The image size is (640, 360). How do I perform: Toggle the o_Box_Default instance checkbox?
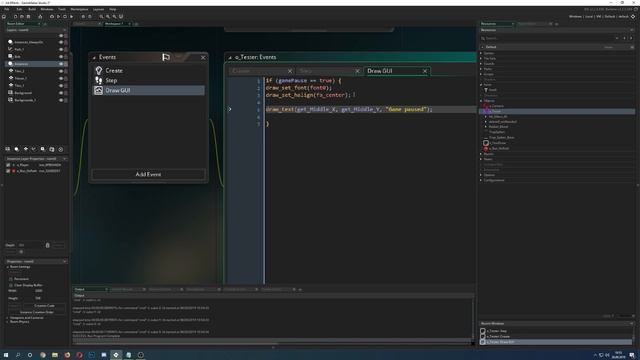tap(8, 171)
